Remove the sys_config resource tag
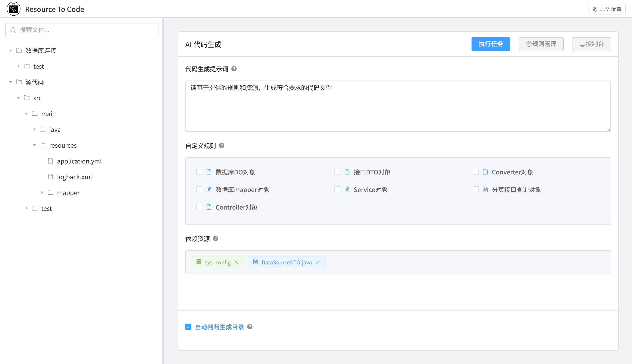This screenshot has height=364, width=632. coord(236,262)
